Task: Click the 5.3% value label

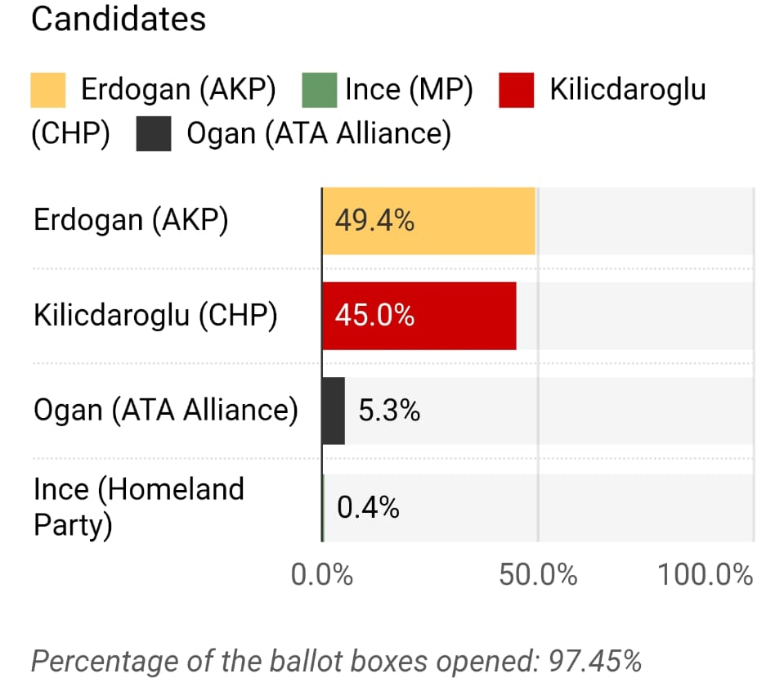Action: (x=389, y=411)
